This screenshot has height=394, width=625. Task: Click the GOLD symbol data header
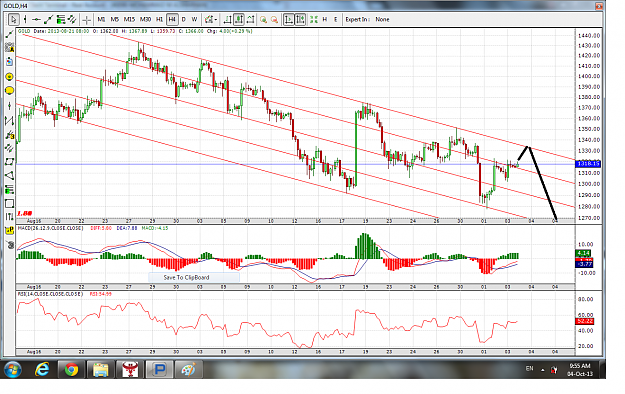click(x=135, y=31)
